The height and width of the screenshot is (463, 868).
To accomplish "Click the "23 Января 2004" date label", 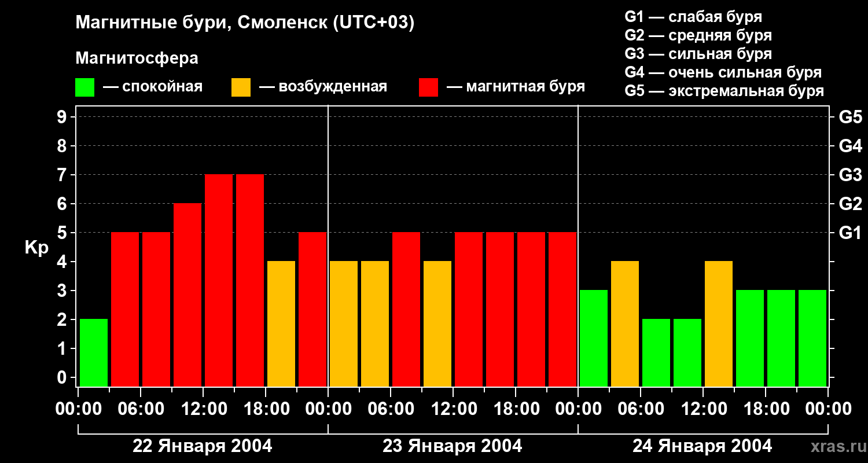I will [452, 446].
